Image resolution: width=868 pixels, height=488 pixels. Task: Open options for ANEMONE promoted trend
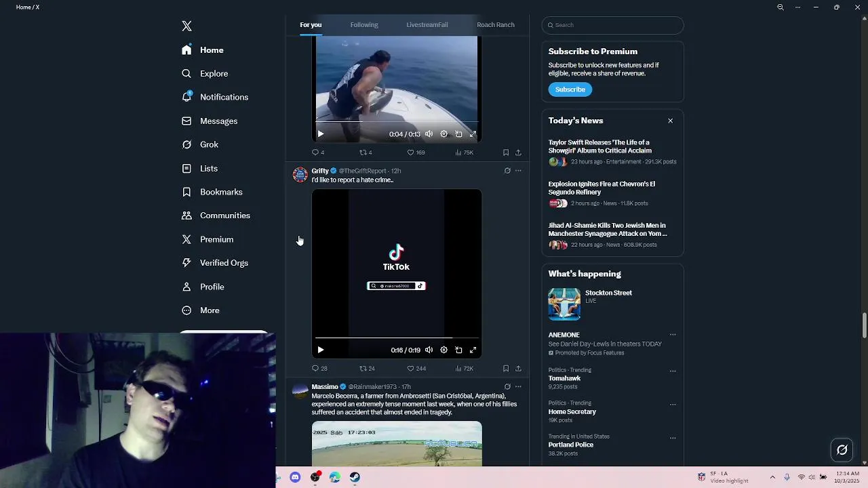(x=673, y=335)
